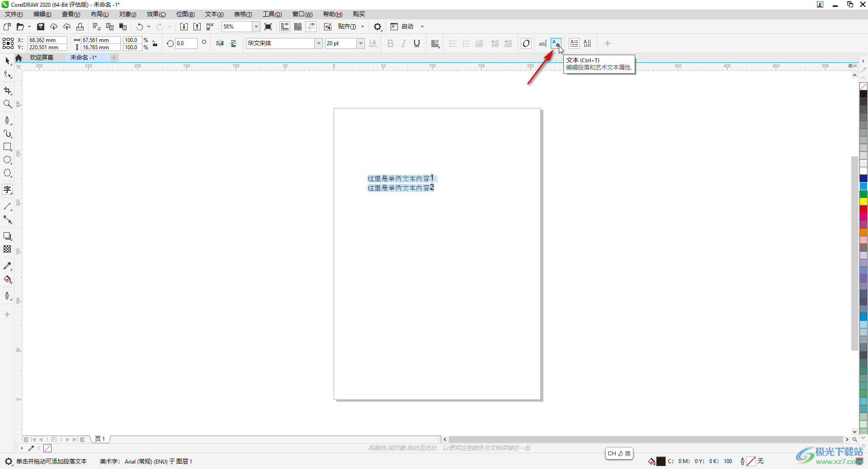
Task: Toggle snap off button
Action: coord(328,27)
